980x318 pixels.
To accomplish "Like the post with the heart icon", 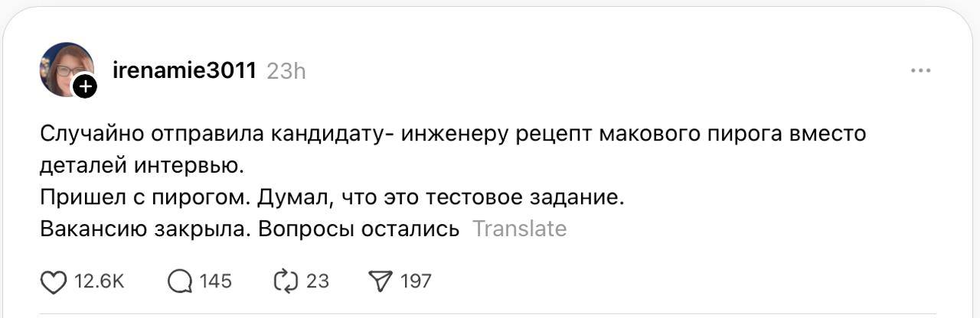I will [x=54, y=282].
